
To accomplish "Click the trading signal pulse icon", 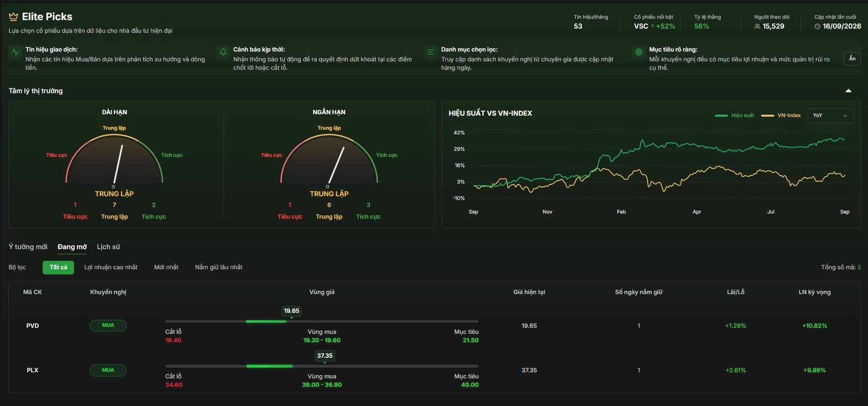I will pos(15,52).
